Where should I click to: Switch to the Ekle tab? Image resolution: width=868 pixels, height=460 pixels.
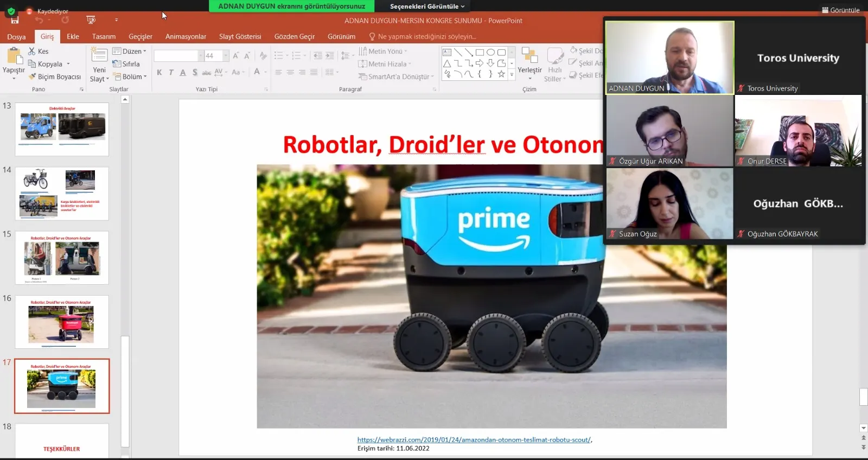tap(73, 36)
